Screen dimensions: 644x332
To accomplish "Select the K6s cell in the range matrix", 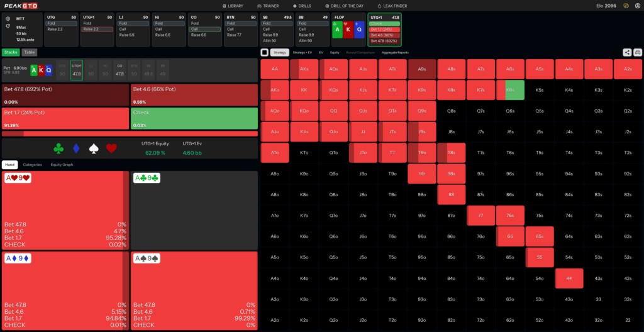I will [x=510, y=90].
